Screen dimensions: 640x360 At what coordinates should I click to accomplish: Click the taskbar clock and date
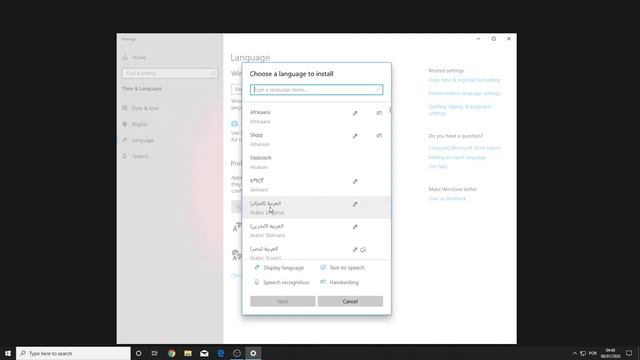coord(610,353)
